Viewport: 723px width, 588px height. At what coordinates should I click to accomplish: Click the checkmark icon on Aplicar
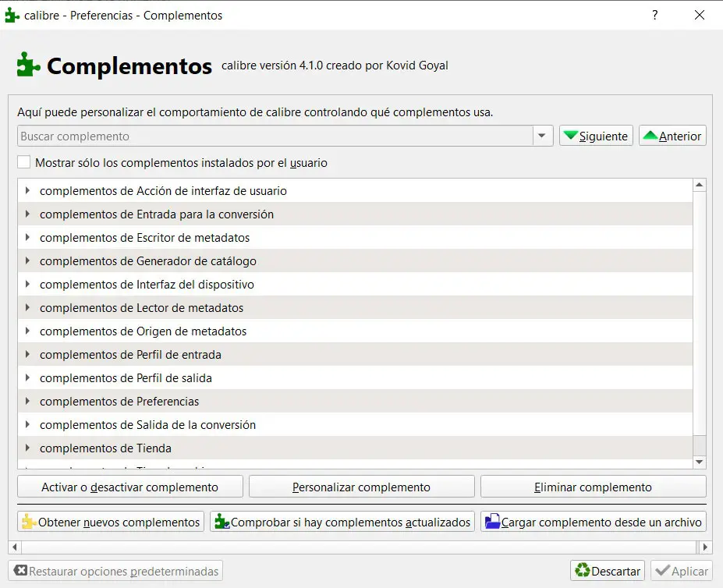point(663,571)
